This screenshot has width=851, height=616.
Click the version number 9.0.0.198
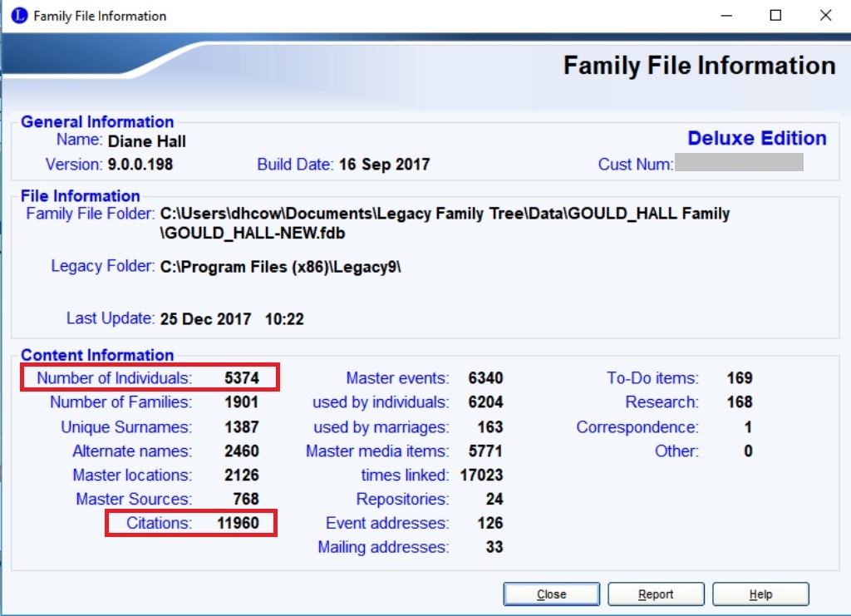click(140, 164)
